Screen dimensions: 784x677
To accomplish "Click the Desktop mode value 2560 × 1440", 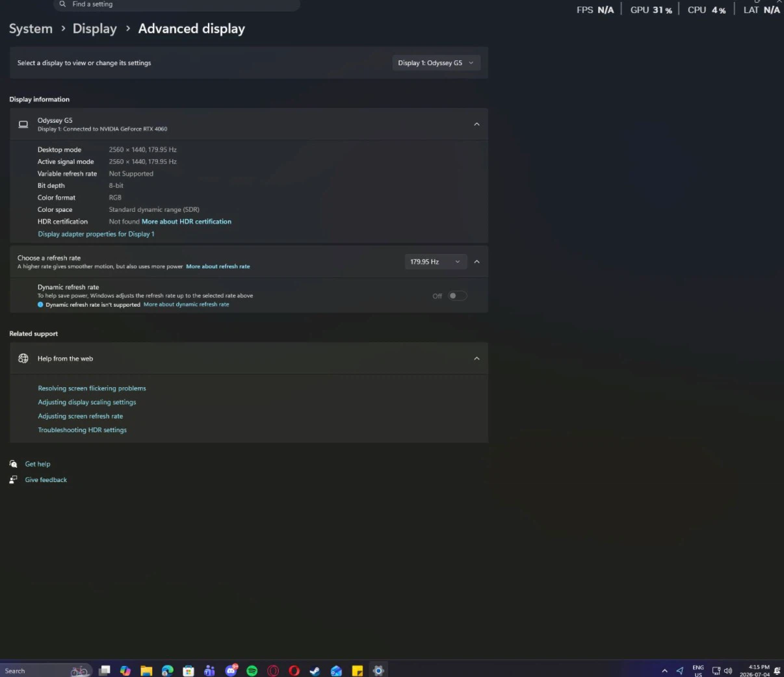I will (143, 149).
